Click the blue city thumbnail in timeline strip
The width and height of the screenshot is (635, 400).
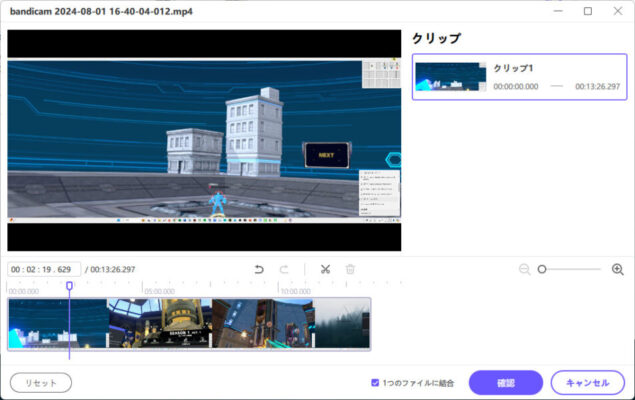click(x=58, y=323)
